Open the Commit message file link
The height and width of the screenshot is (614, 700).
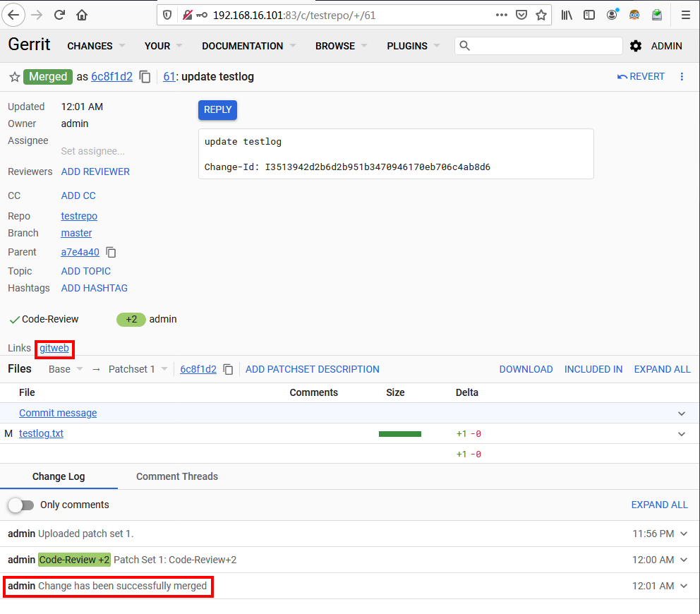click(x=58, y=413)
